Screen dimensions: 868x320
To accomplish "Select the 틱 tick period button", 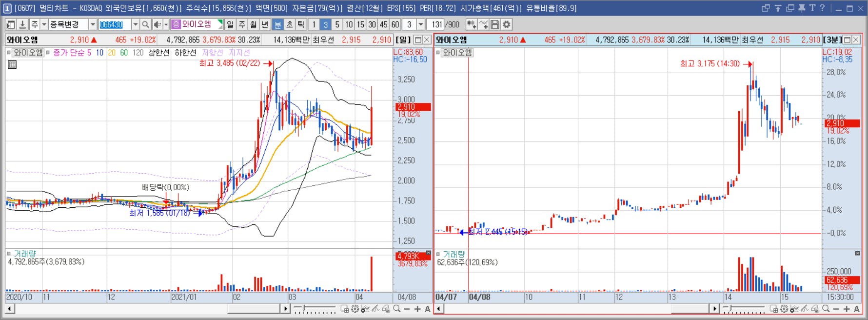I will tap(301, 24).
